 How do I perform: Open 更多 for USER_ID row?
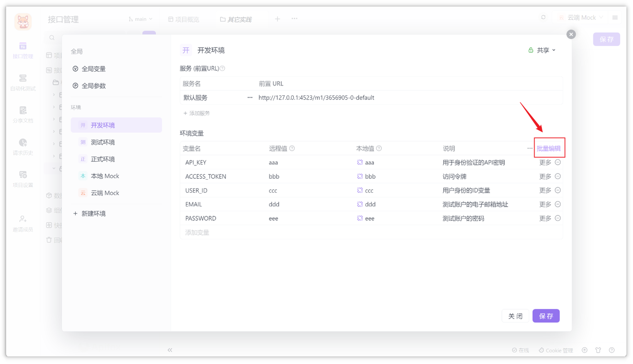tap(545, 190)
